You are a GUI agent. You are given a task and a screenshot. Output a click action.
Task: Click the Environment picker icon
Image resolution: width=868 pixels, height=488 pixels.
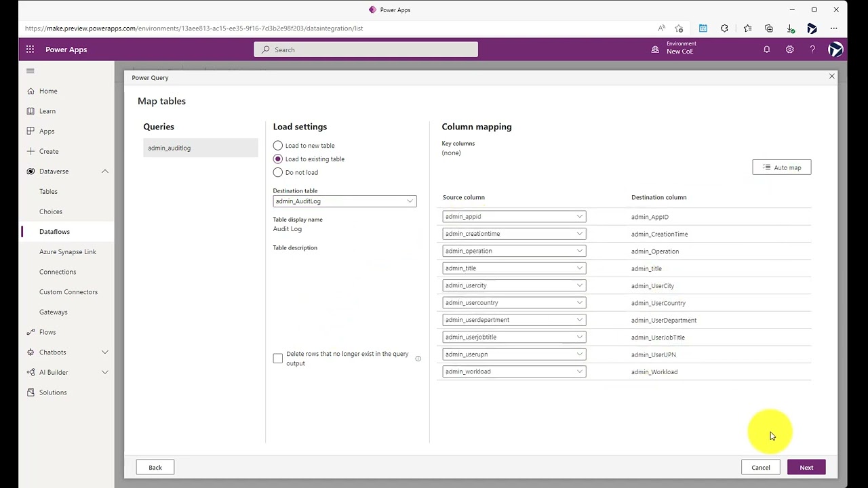tap(655, 49)
